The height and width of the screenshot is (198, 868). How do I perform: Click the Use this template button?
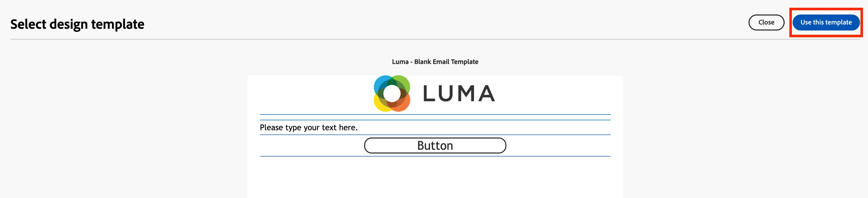pyautogui.click(x=826, y=22)
